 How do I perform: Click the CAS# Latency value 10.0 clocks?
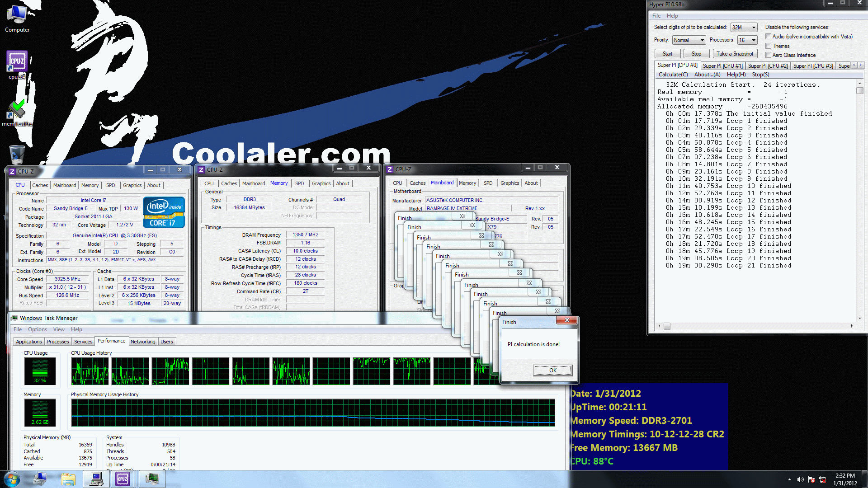[305, 251]
